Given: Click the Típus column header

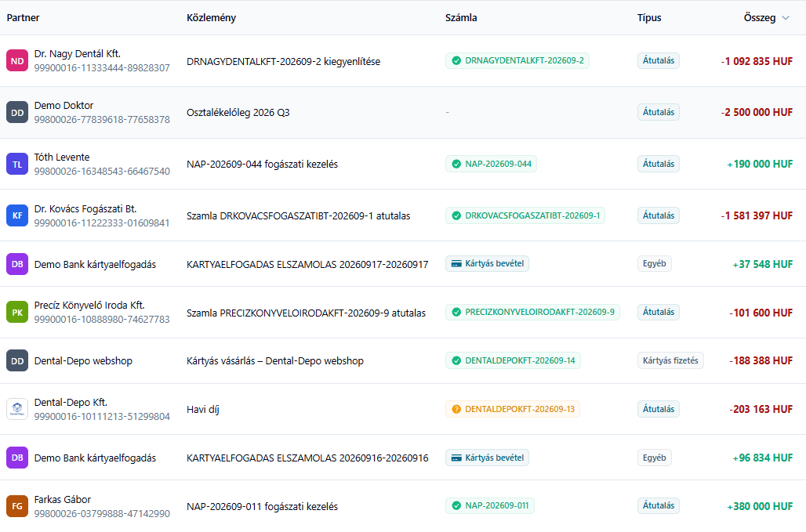Looking at the screenshot, I should [649, 17].
